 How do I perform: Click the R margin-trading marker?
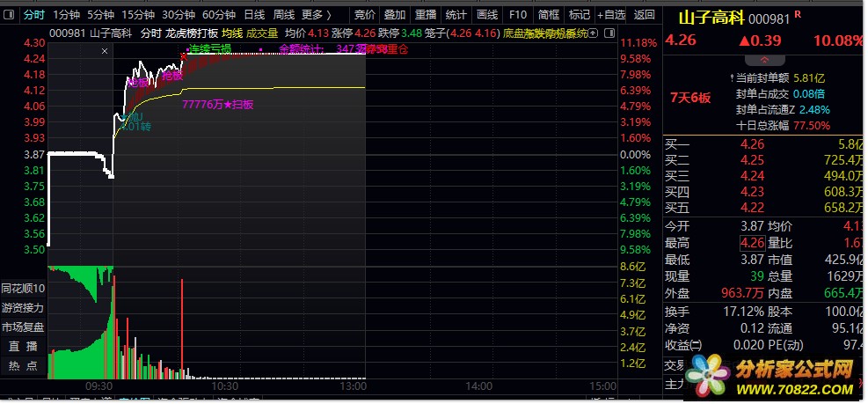click(x=798, y=15)
